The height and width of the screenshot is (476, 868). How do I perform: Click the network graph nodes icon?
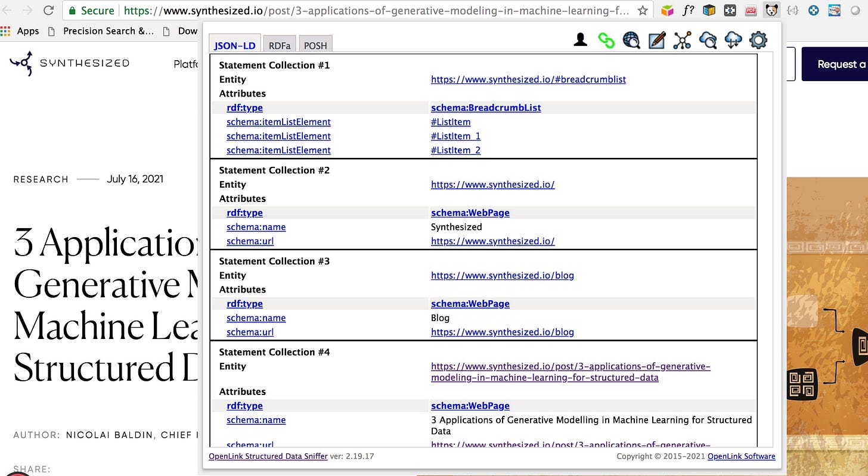[682, 40]
